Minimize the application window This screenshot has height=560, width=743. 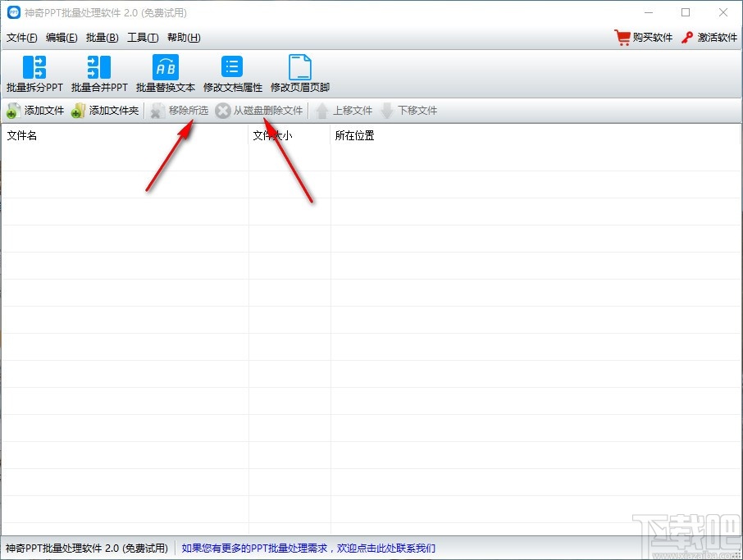tap(649, 12)
